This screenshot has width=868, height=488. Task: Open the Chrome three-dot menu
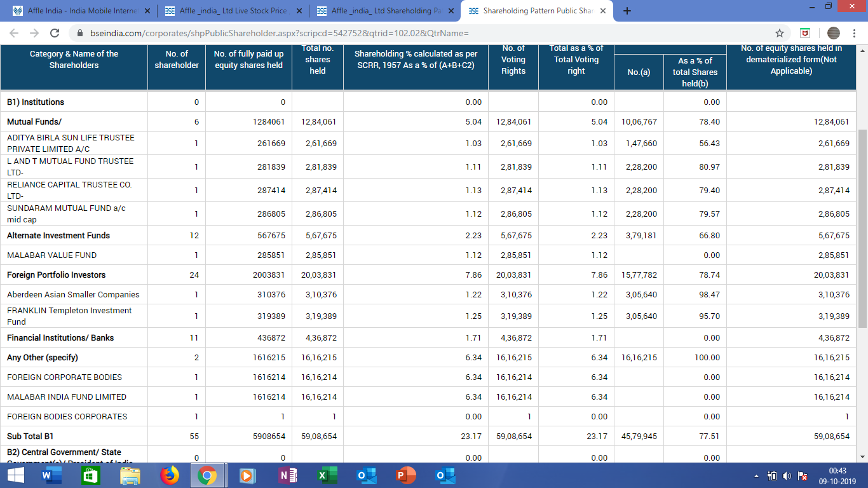coord(855,33)
